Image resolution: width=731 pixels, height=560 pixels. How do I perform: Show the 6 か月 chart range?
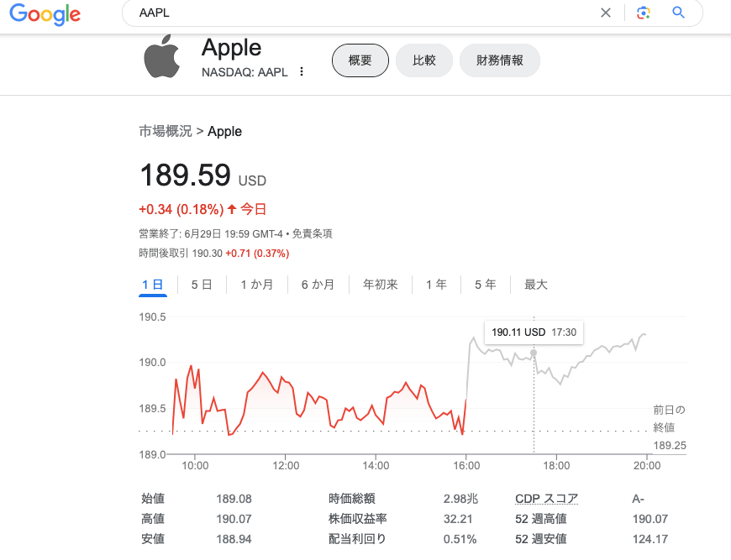[318, 285]
